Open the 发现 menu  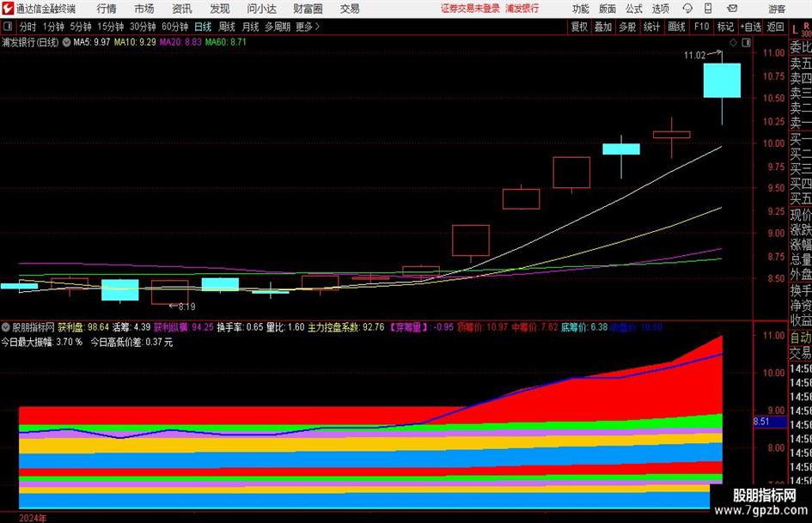point(220,9)
